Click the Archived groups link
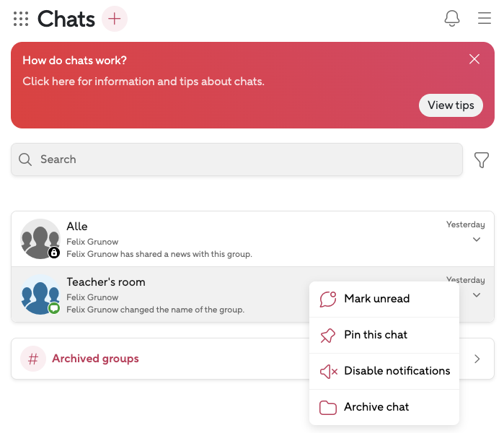Screen dimensions: 504x433 [x=95, y=359]
